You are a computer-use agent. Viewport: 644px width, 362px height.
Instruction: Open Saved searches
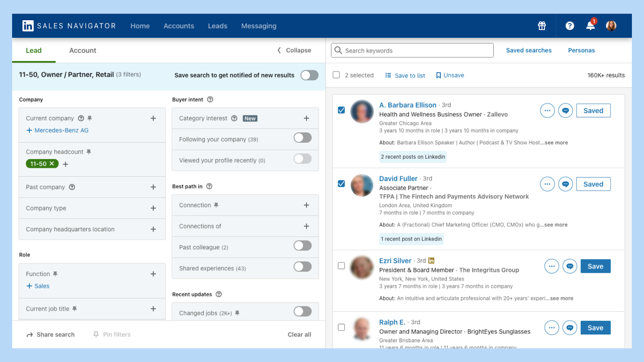(529, 50)
